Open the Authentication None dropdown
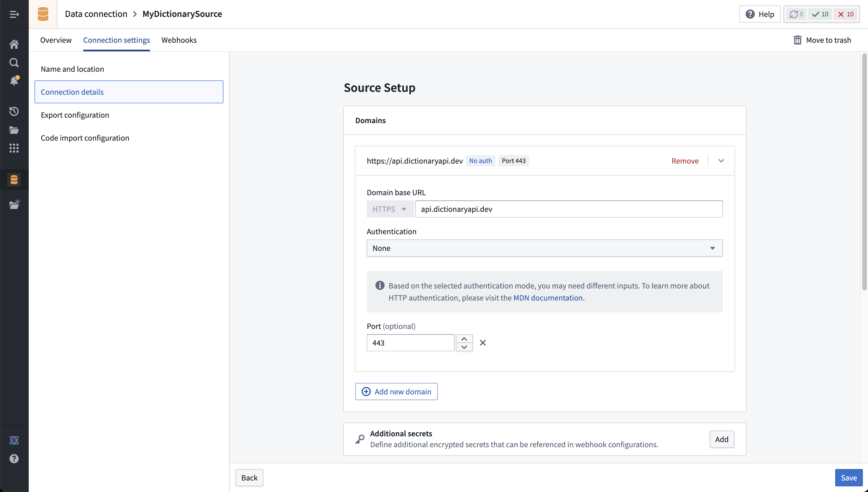 pos(544,248)
